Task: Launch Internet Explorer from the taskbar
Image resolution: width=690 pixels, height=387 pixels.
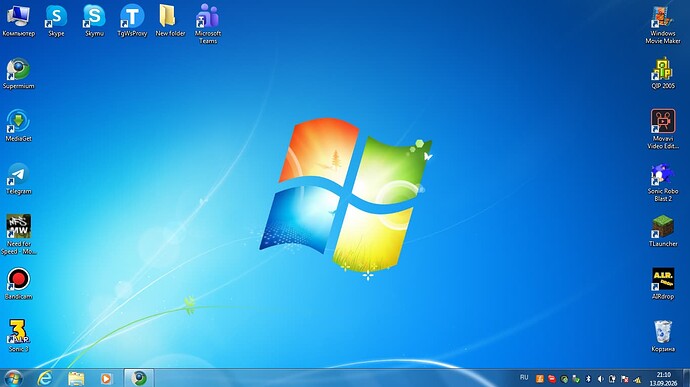Action: pyautogui.click(x=44, y=378)
